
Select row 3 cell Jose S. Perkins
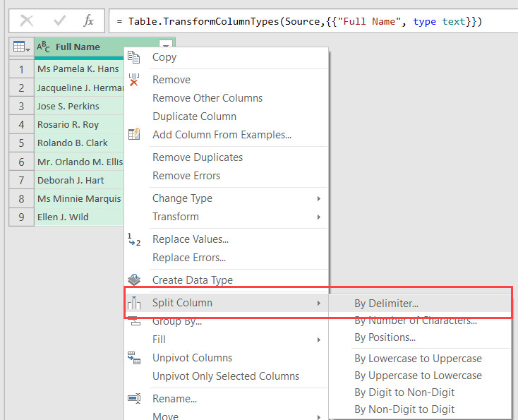[68, 107]
